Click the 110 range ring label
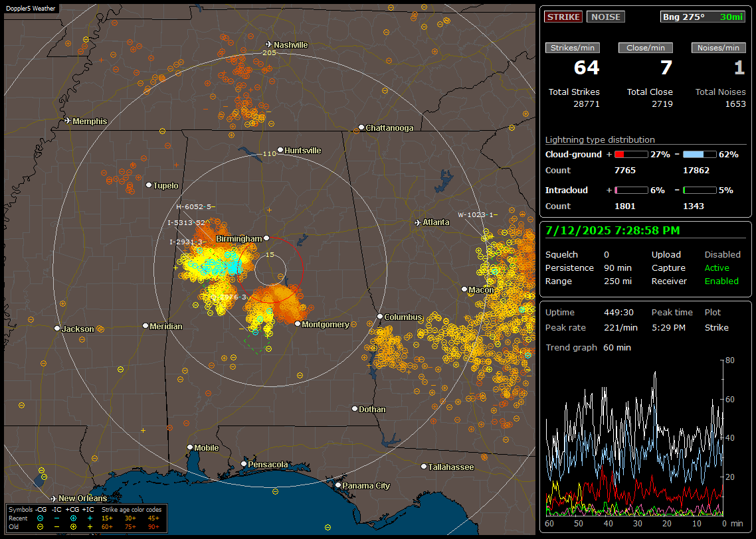 269,153
